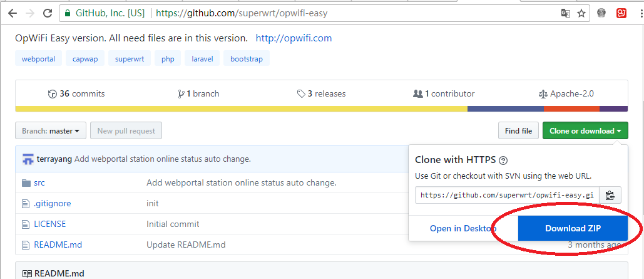The height and width of the screenshot is (279, 644).
Task: Toggle the Clone or download dropdown
Action: 585,131
